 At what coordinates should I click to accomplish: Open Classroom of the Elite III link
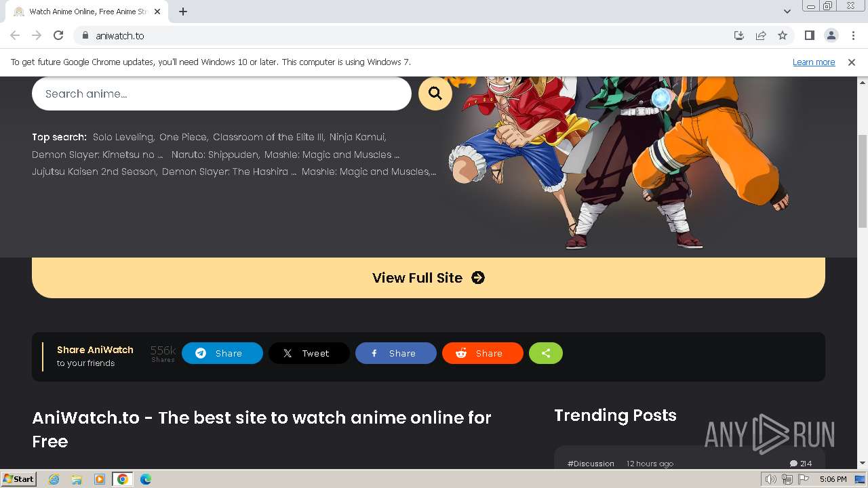click(x=269, y=137)
